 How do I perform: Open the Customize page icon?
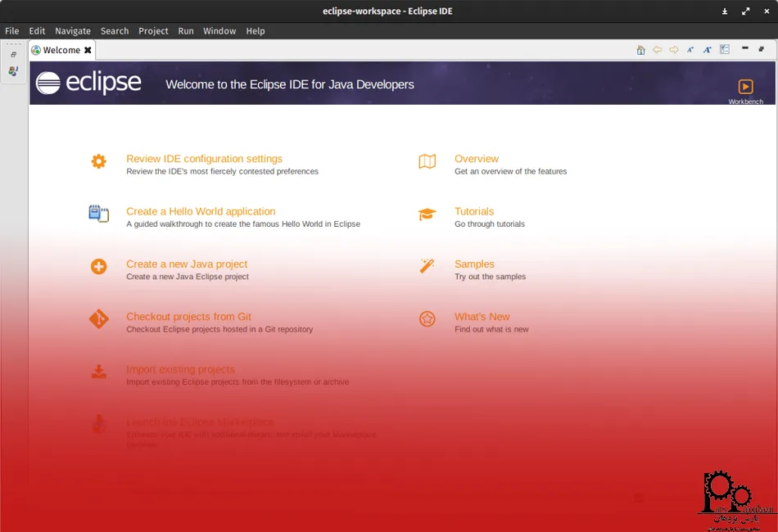[725, 50]
